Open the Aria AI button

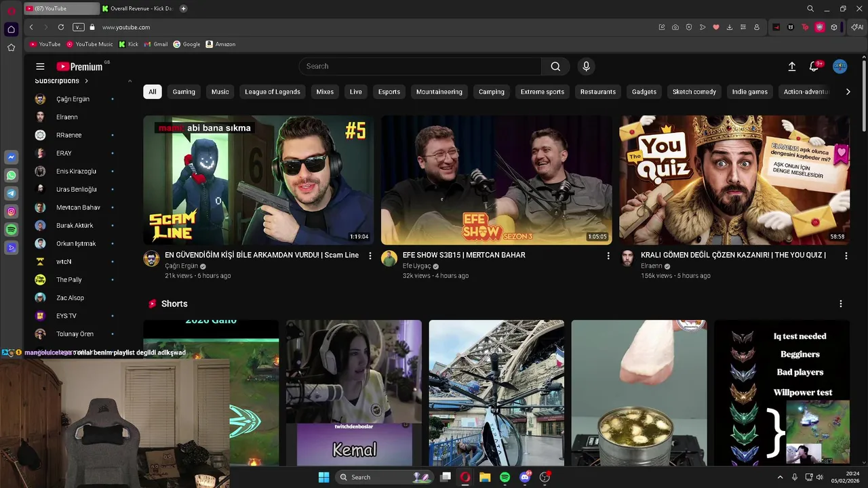pyautogui.click(x=857, y=27)
